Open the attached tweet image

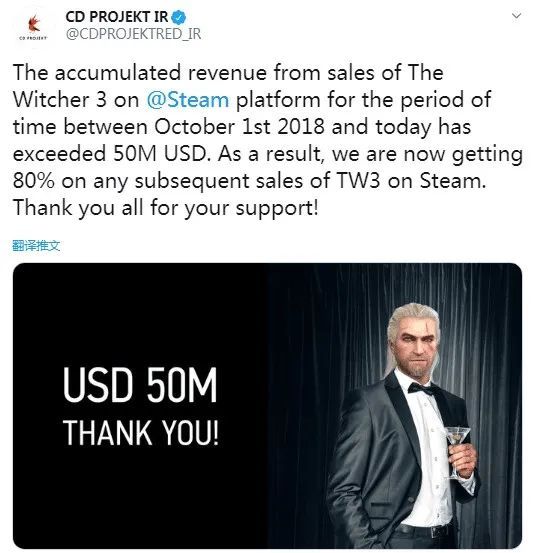(x=267, y=406)
